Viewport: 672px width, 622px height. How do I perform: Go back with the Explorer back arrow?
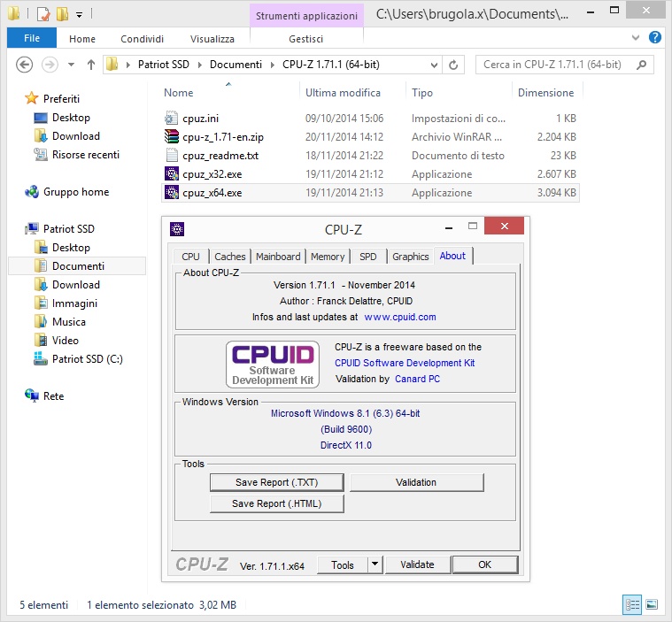click(x=24, y=65)
